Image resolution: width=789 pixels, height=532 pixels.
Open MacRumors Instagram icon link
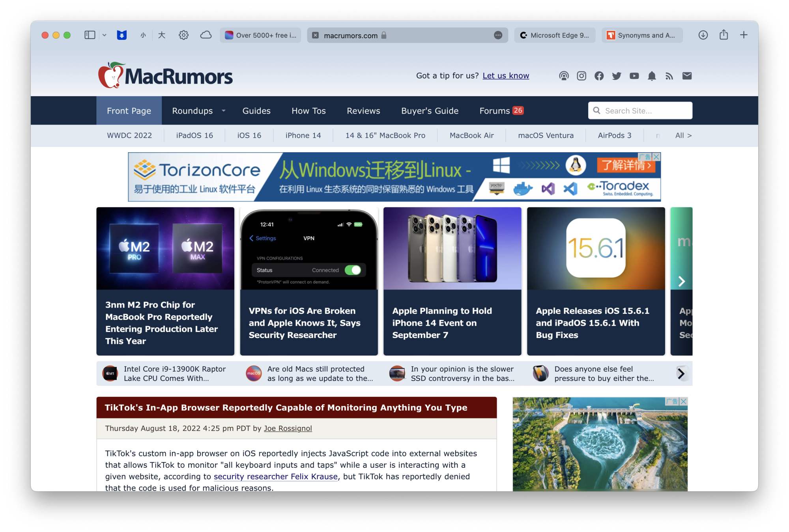[581, 76]
